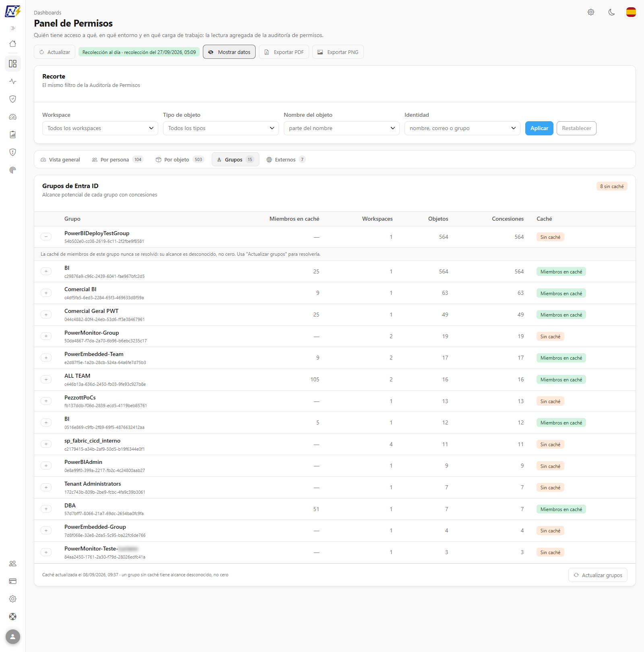
Task: Click Actualizar grupos button
Action: coord(598,575)
